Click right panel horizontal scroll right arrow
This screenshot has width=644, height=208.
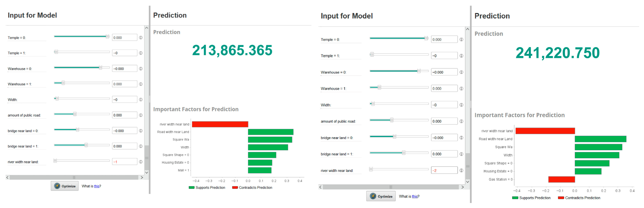463,187
